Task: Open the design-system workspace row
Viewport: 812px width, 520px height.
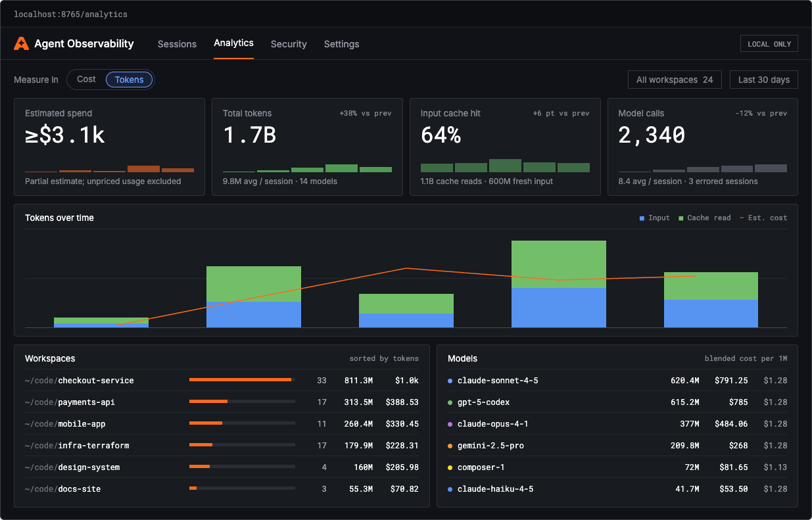Action: pos(222,467)
